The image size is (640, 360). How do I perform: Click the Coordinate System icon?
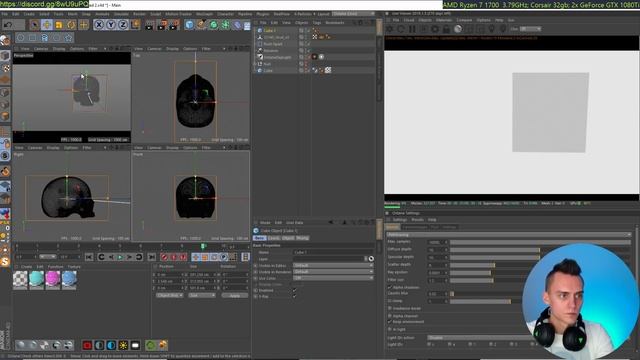click(135, 25)
